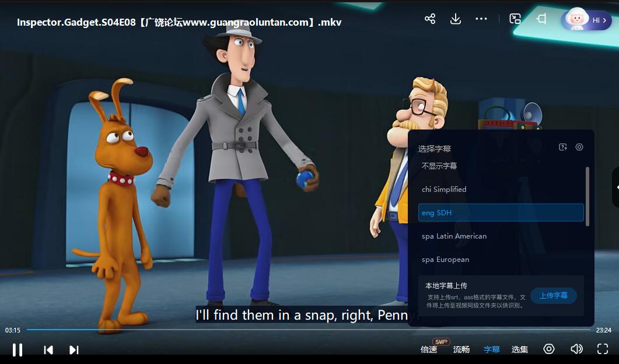
Task: Skip to the previous episode
Action: pyautogui.click(x=48, y=350)
